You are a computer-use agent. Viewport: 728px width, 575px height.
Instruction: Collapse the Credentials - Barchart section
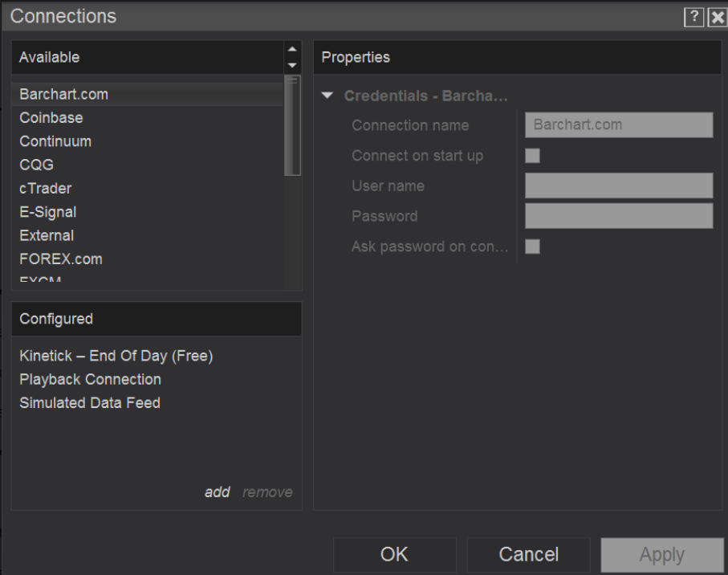pos(327,96)
